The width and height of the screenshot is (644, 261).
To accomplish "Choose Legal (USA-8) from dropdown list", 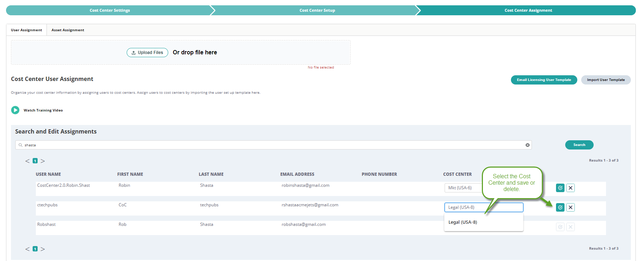I will coord(484,222).
